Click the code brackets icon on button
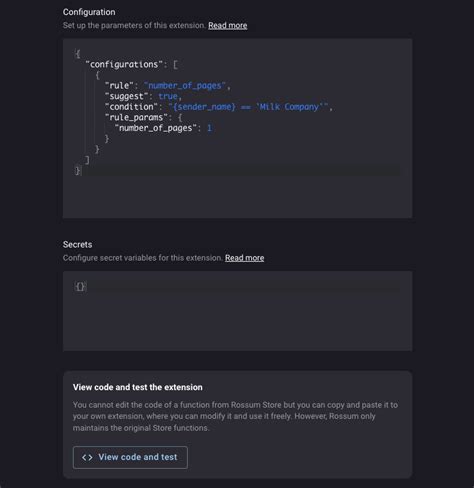This screenshot has height=488, width=474. pyautogui.click(x=87, y=457)
